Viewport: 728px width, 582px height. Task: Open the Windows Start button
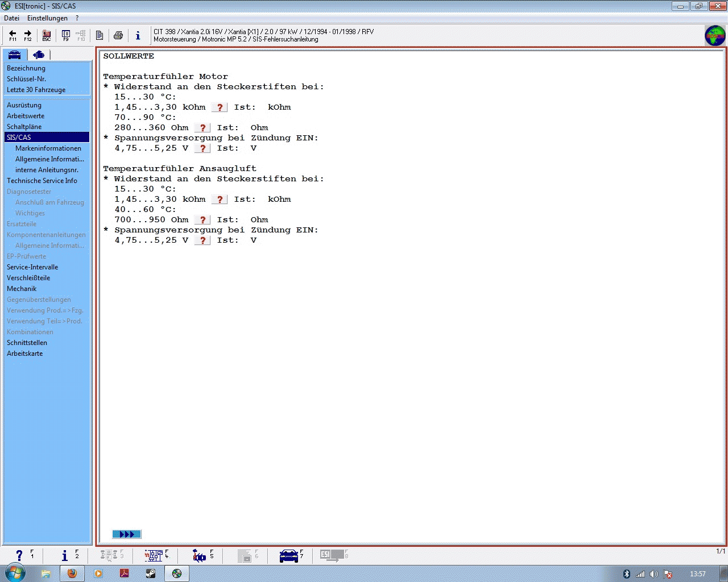point(15,573)
